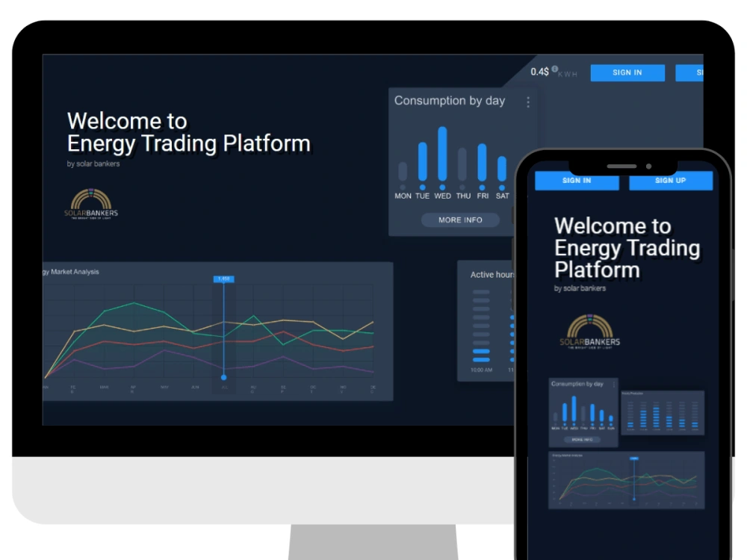Image resolution: width=747 pixels, height=560 pixels.
Task: Tap SIGN IN on the mobile screen
Action: coord(577,180)
